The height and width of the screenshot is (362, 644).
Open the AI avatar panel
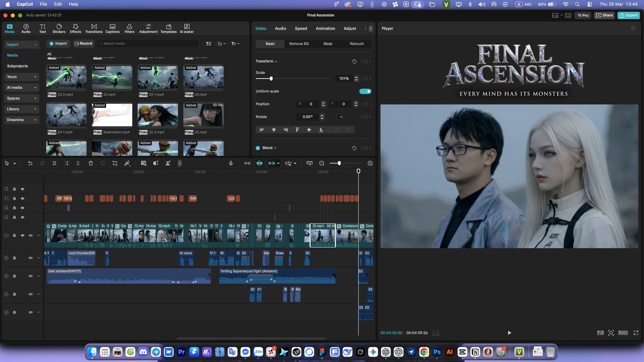(187, 29)
